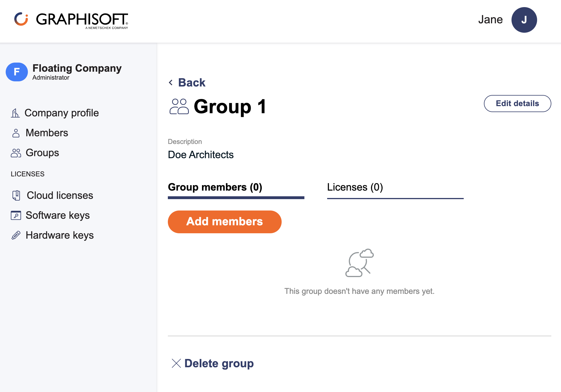Open Jane's profile avatar
The height and width of the screenshot is (392, 561).
click(x=524, y=20)
